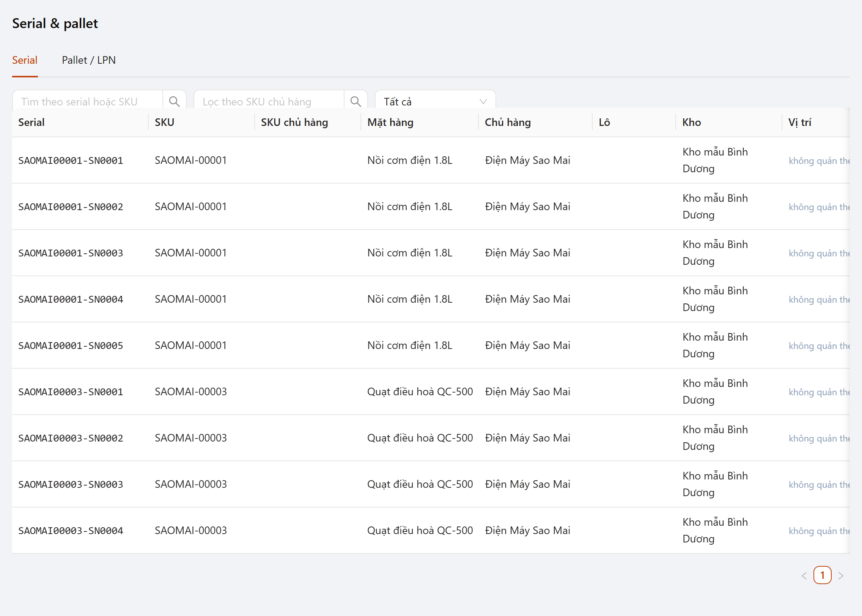
Task: Click SKU SAOMAI-00003 in SAOMAI00003-SN0004 row
Action: 191,530
